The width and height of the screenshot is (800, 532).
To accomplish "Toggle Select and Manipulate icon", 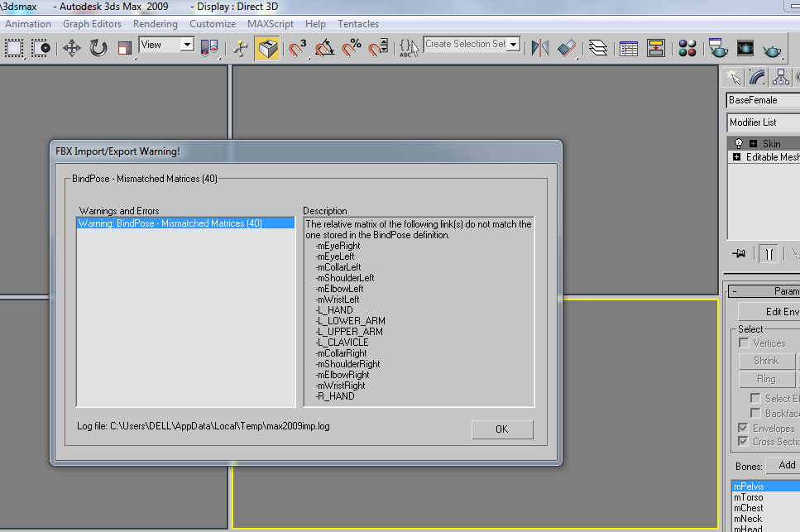I will coord(240,49).
